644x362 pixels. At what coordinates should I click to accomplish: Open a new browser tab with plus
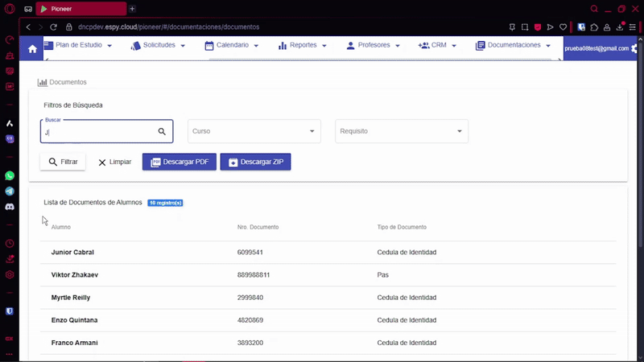[132, 9]
